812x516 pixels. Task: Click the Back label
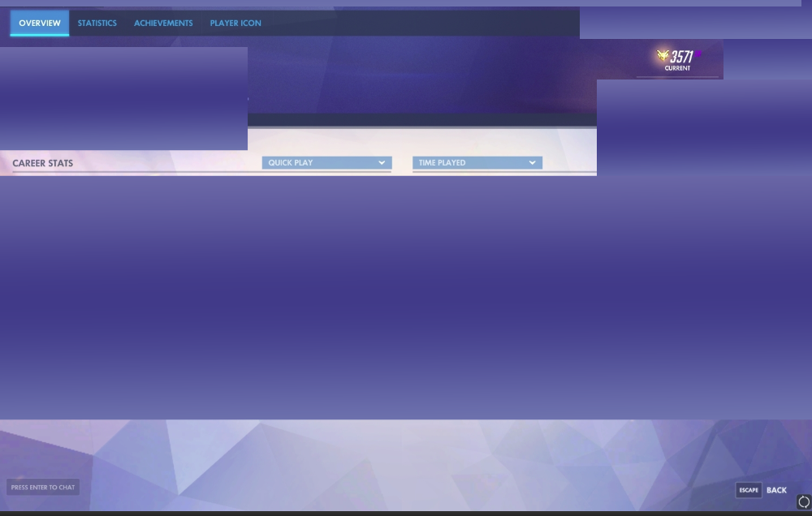777,490
